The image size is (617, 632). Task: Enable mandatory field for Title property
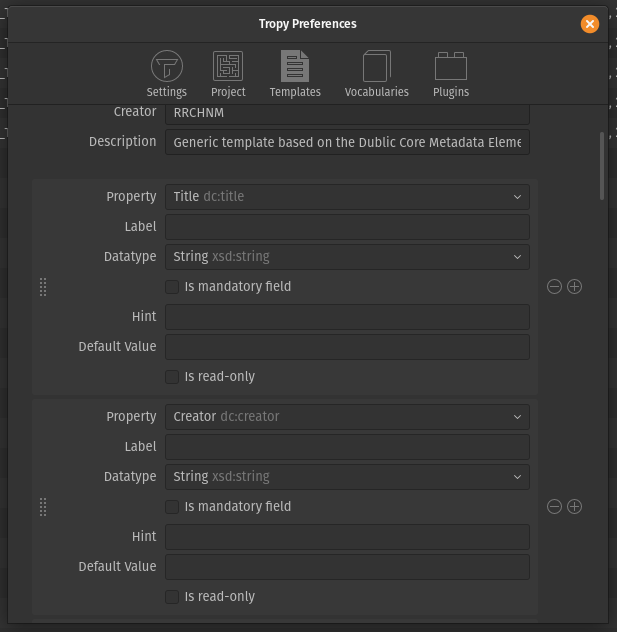pyautogui.click(x=172, y=287)
